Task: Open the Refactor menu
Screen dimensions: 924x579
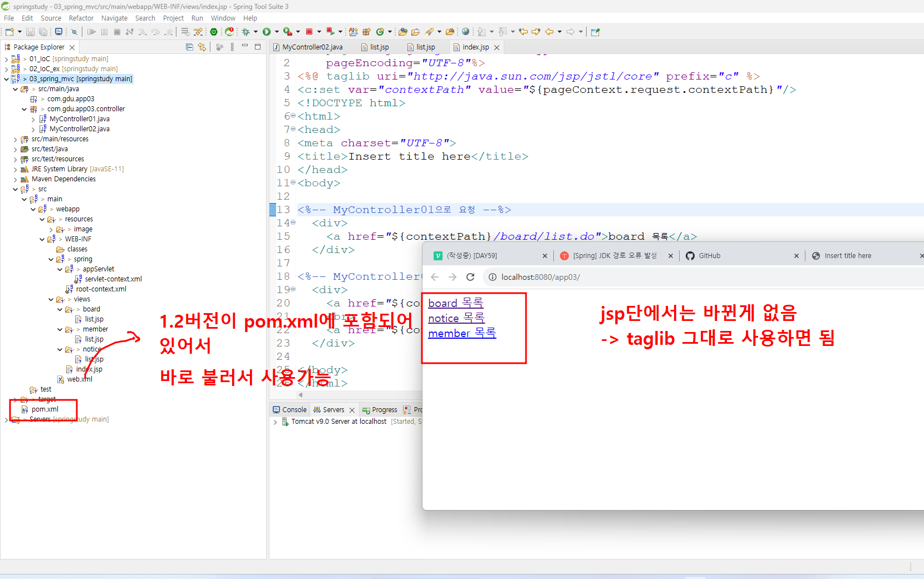Action: point(81,18)
